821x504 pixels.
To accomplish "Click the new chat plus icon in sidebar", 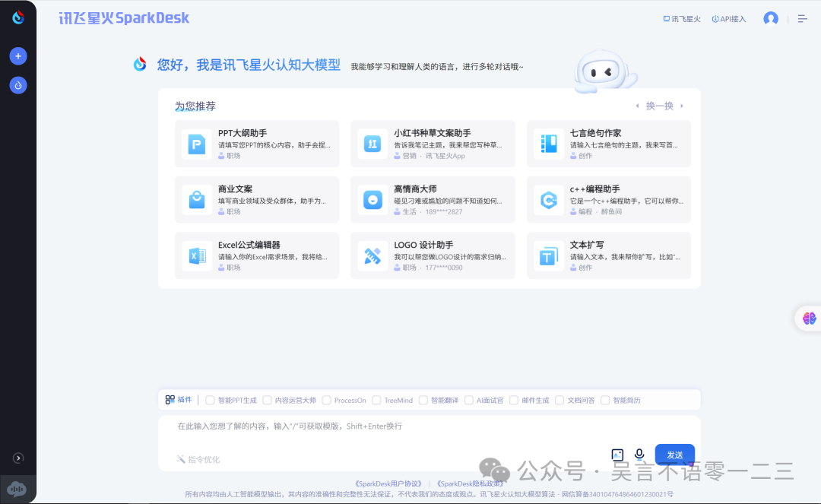I will (17, 55).
